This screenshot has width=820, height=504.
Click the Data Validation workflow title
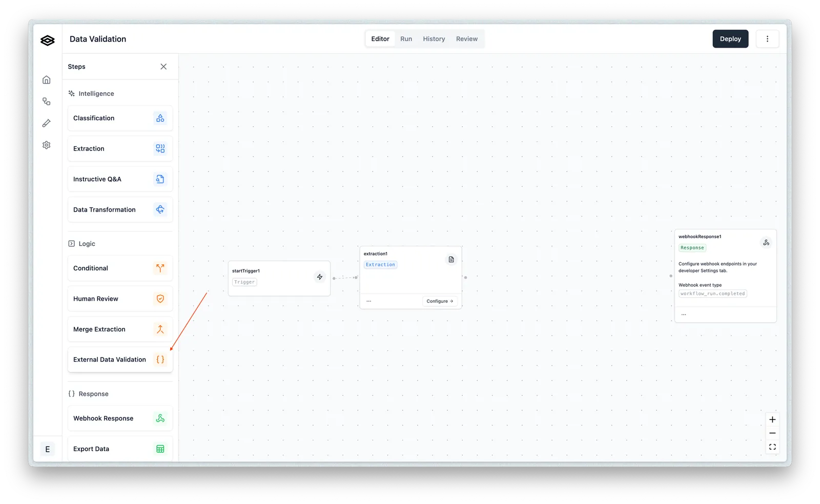click(x=98, y=39)
